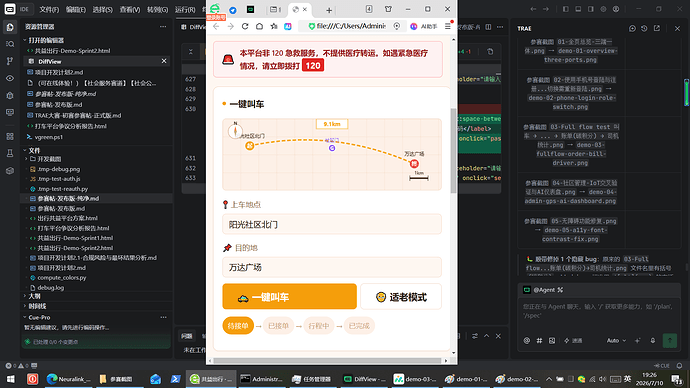690x388 pixels.
Task: Open 任务管理器 from taskbar
Action: (x=312, y=379)
